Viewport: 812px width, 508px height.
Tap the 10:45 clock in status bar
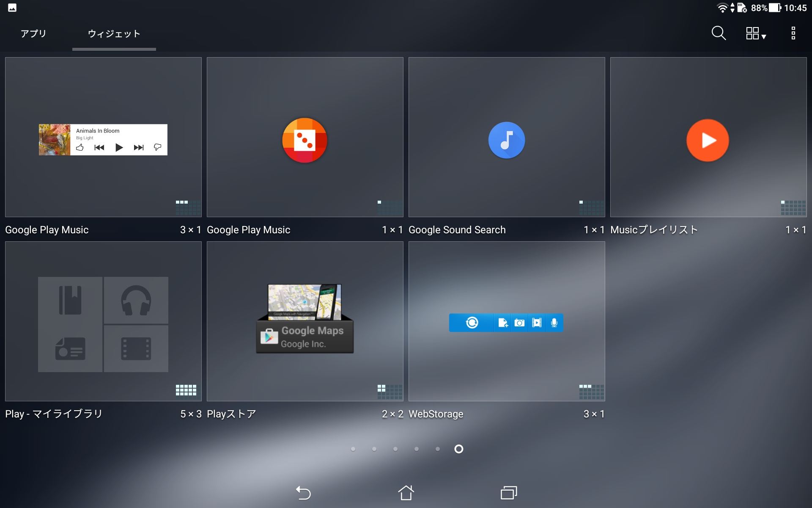pyautogui.click(x=796, y=8)
